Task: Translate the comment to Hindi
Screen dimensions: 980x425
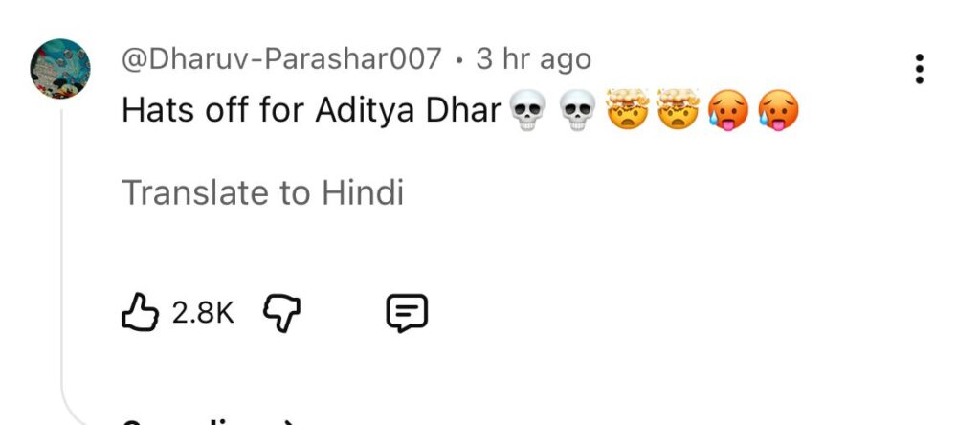Action: coord(262,192)
